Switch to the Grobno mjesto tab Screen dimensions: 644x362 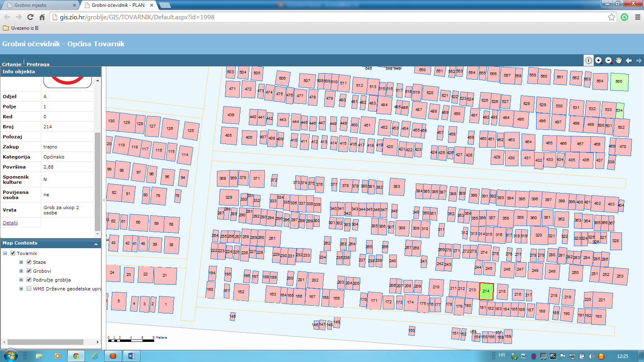coord(39,5)
